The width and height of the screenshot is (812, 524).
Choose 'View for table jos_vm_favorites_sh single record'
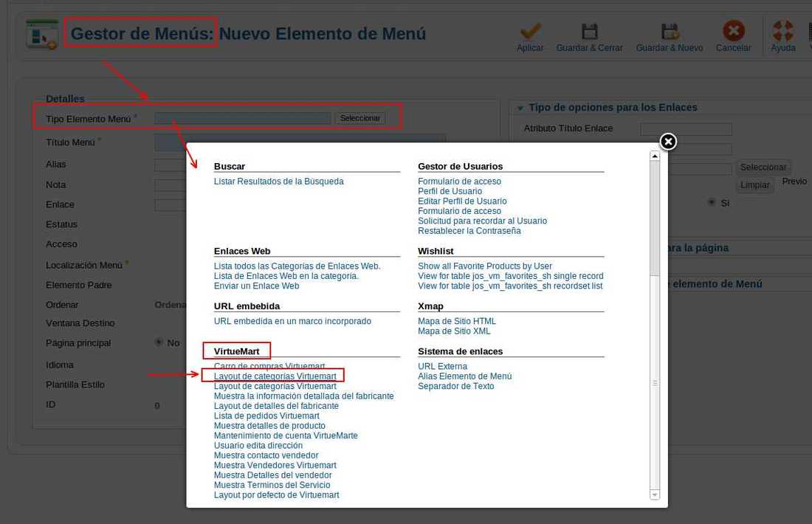pyautogui.click(x=511, y=275)
